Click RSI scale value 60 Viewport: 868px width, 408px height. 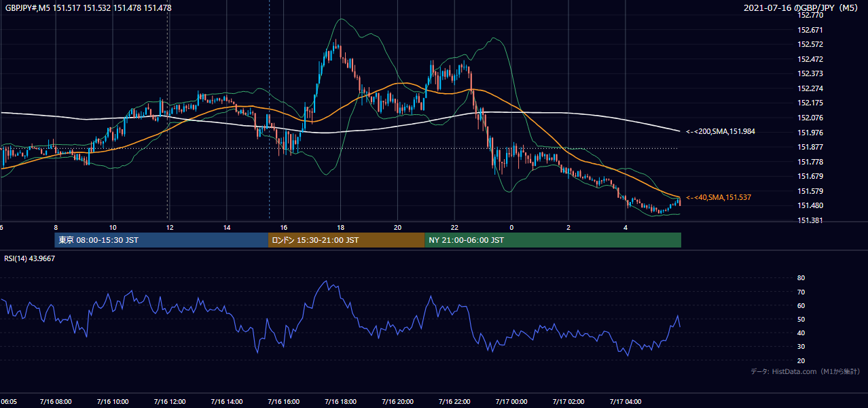point(801,305)
